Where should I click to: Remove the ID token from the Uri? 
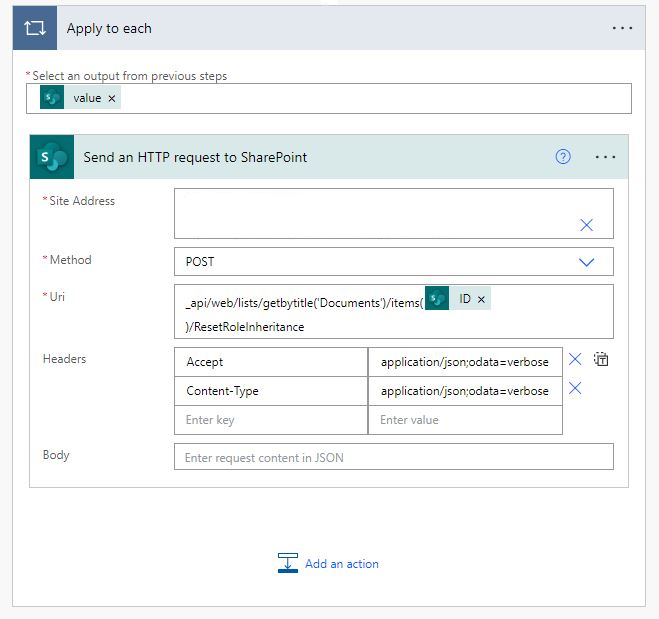point(481,299)
